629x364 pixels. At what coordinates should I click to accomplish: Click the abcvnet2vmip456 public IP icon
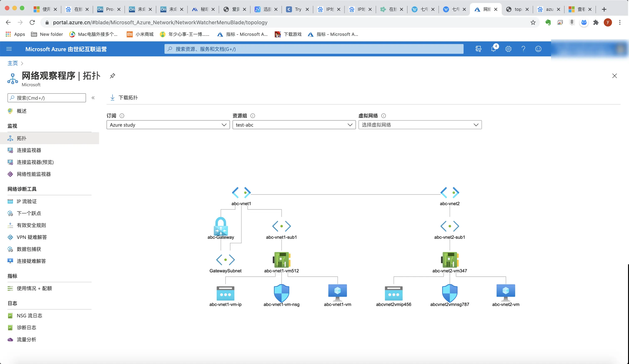point(393,293)
